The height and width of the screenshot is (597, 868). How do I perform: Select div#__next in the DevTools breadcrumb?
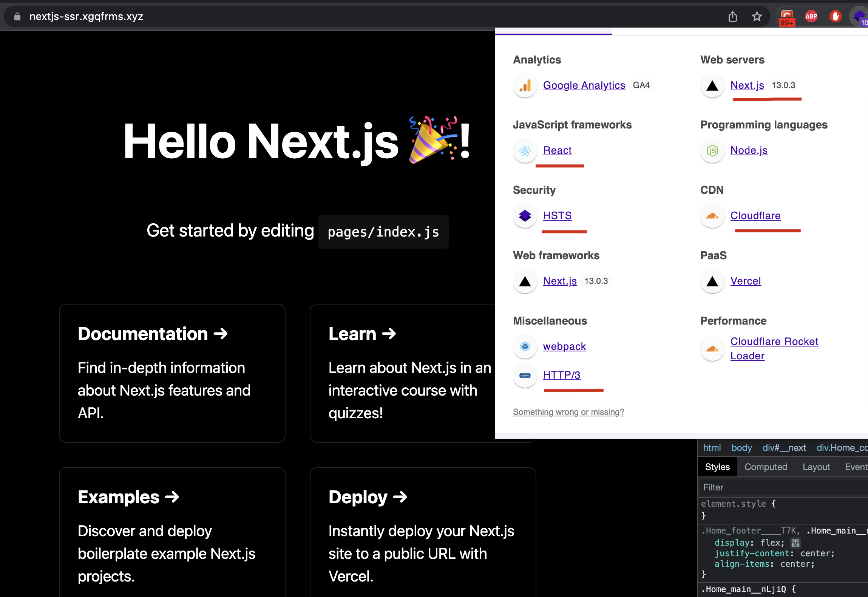(x=784, y=448)
